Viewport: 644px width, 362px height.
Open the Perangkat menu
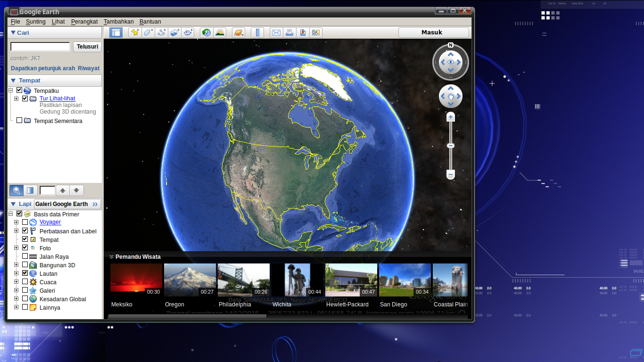[x=84, y=22]
